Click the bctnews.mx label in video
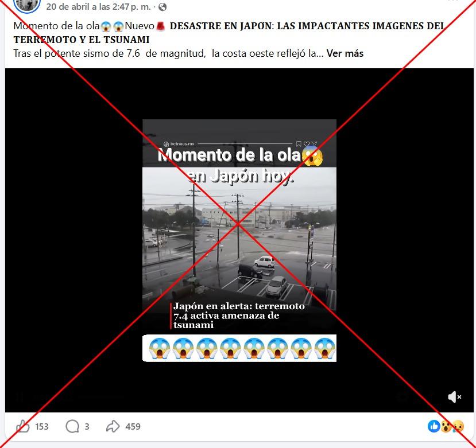Screen dimensions: 476x448 [x=179, y=144]
